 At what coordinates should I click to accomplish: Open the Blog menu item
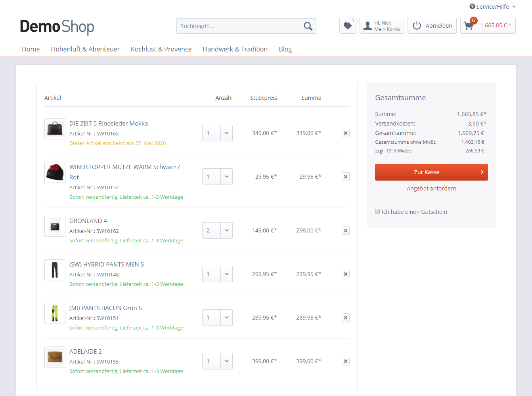[x=285, y=49]
